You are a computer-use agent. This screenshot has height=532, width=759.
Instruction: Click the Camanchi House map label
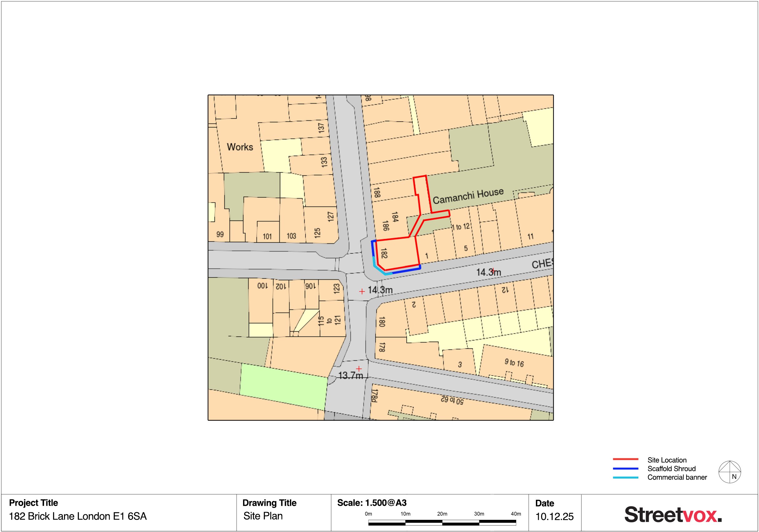coord(468,196)
